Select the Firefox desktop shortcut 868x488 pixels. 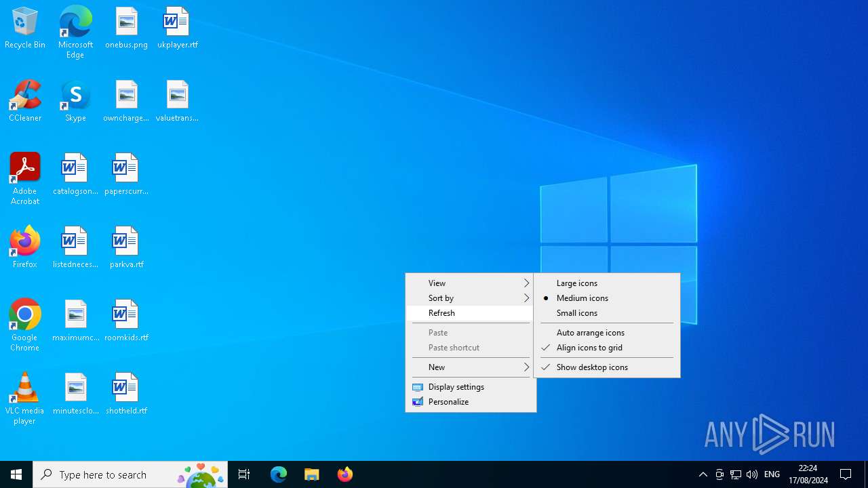(25, 248)
